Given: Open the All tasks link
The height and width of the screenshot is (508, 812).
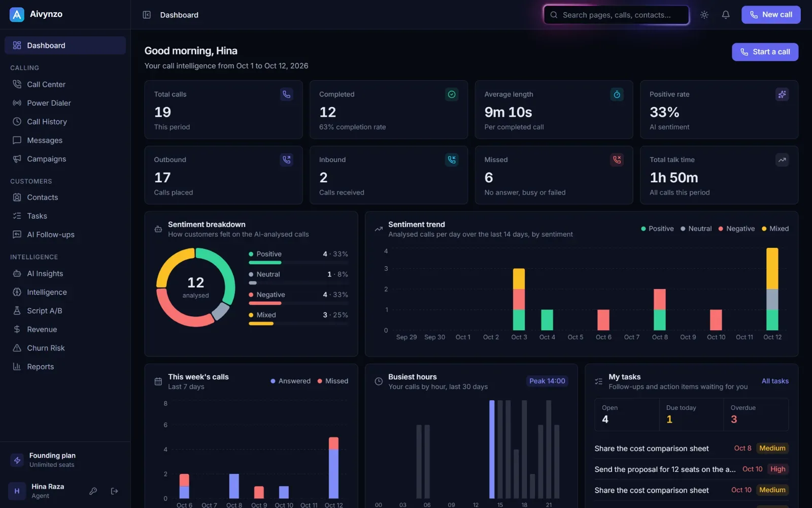Looking at the screenshot, I should [x=775, y=381].
